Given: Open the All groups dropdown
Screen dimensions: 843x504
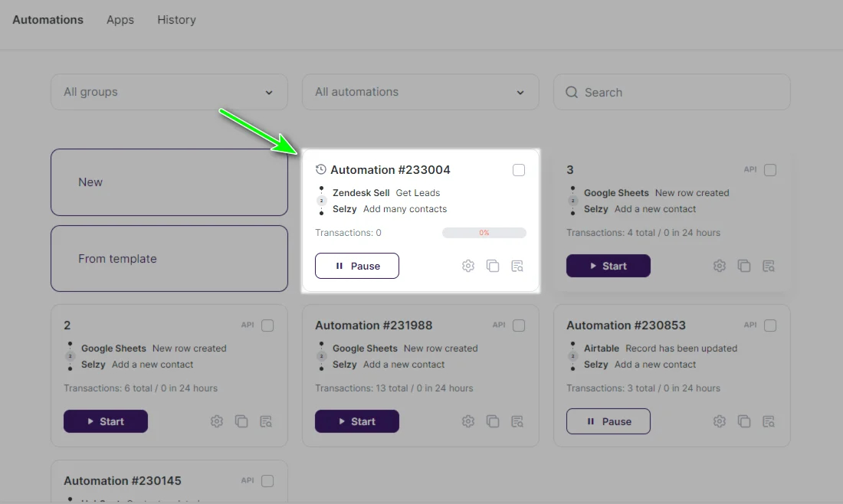Looking at the screenshot, I should (169, 91).
